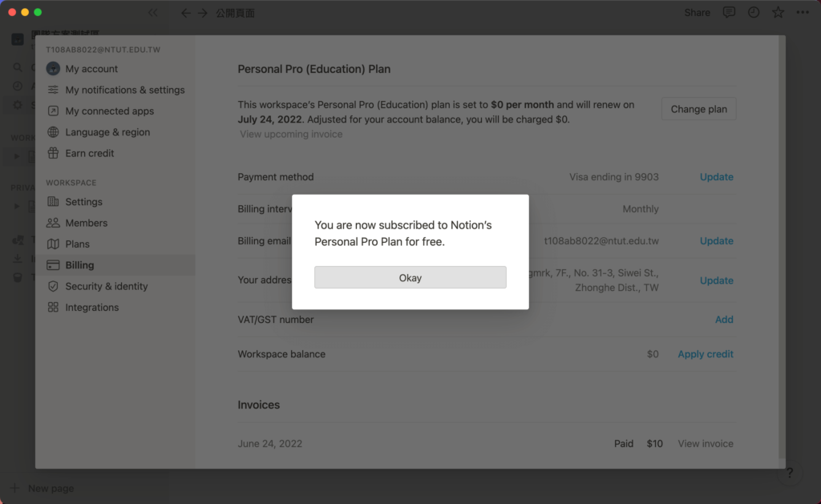This screenshot has width=821, height=504.
Task: Add a VAT/GST number
Action: click(724, 319)
